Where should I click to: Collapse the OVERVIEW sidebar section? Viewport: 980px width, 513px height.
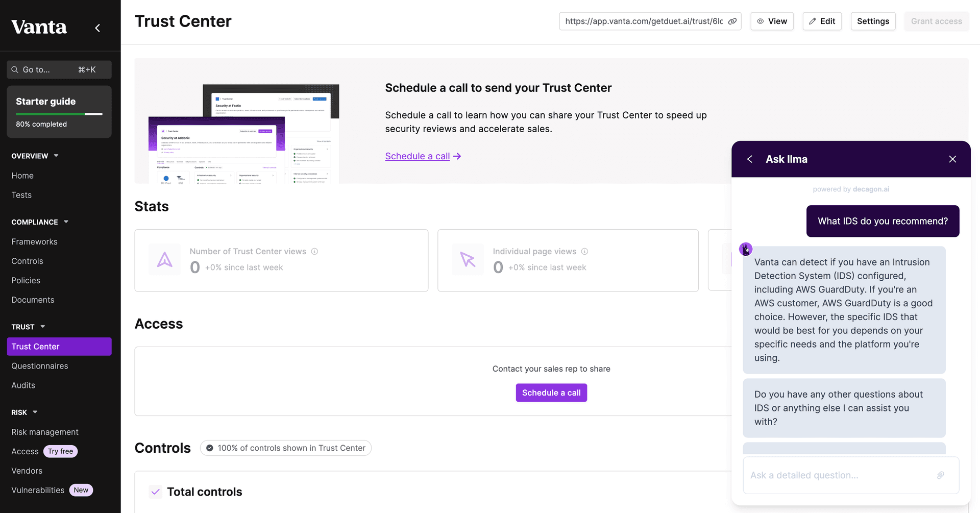[x=56, y=156]
